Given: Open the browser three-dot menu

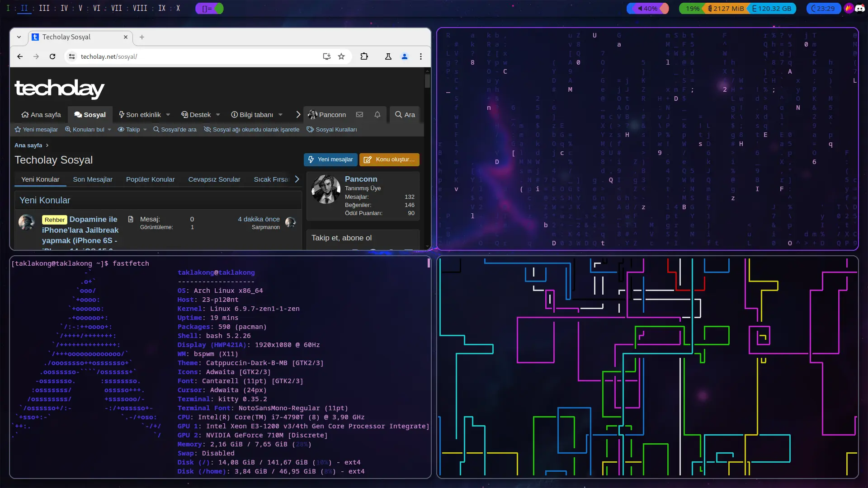Looking at the screenshot, I should (421, 56).
